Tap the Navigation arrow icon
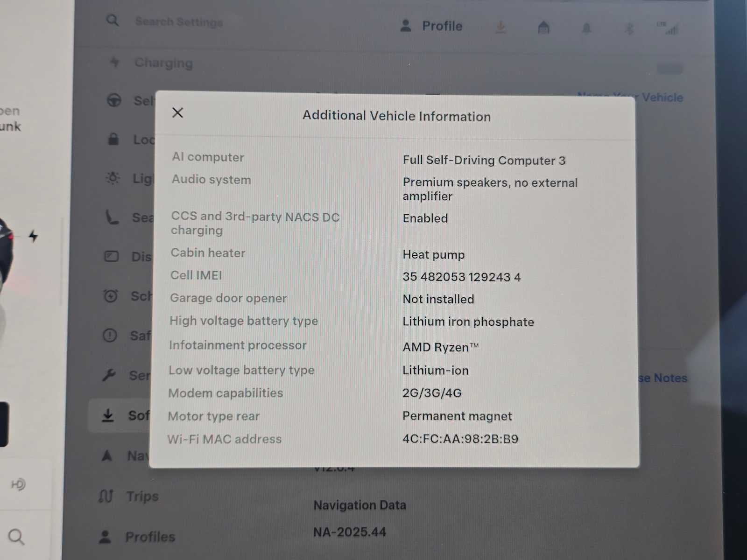Viewport: 747px width, 560px height. 107,455
